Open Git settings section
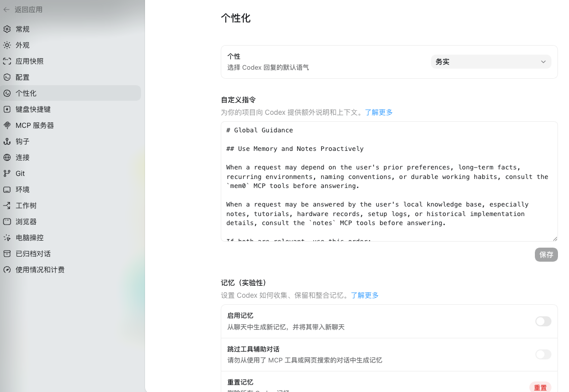569x392 pixels. pyautogui.click(x=70, y=173)
